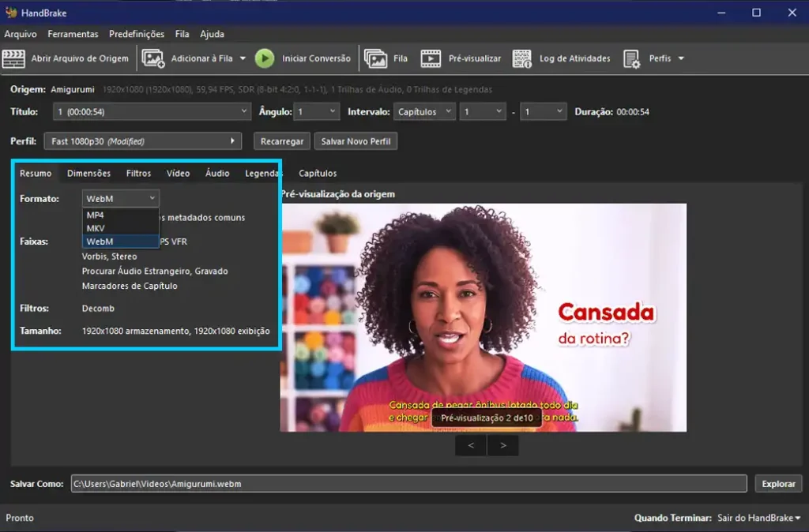Select MP4 from the Formato list
This screenshot has height=532, width=809.
[x=96, y=215]
